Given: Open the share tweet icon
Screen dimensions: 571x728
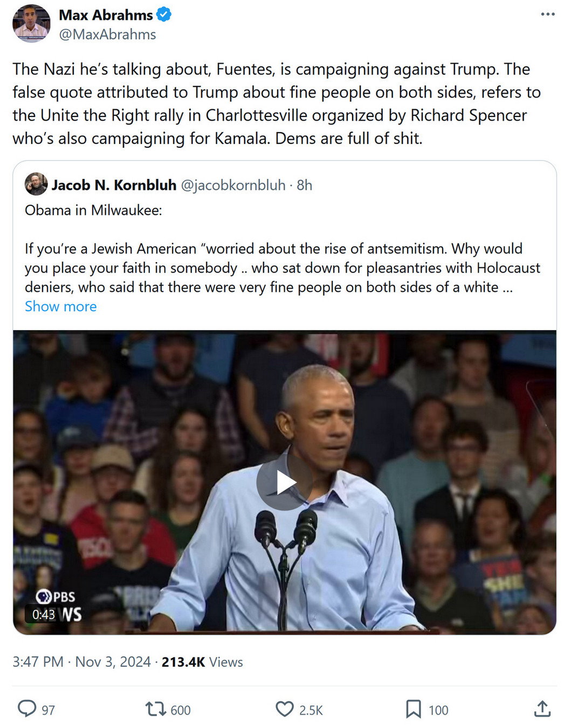Looking at the screenshot, I should [542, 709].
